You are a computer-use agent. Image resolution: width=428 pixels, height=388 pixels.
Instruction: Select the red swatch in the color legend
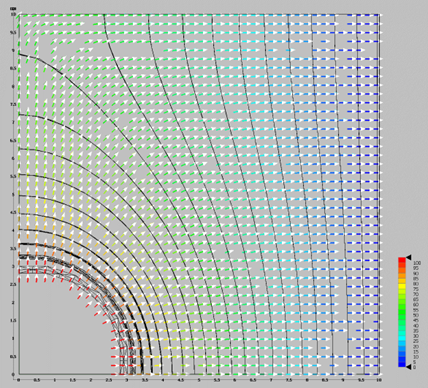click(402, 260)
